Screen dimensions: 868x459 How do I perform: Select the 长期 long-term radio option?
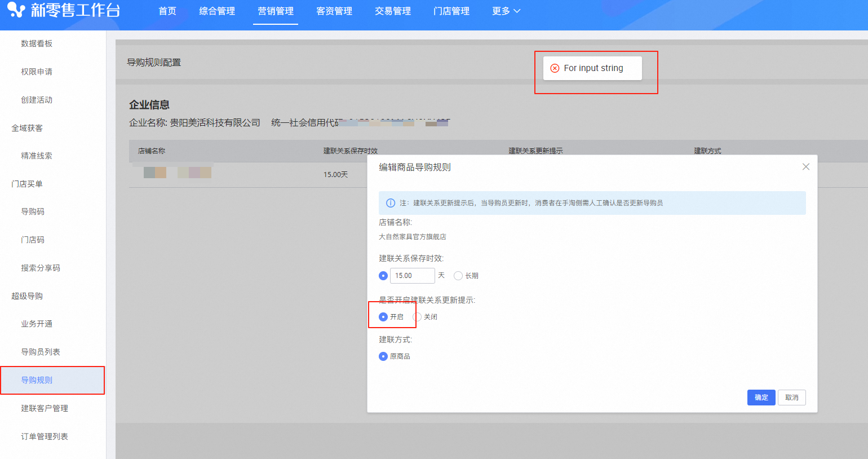coord(458,276)
